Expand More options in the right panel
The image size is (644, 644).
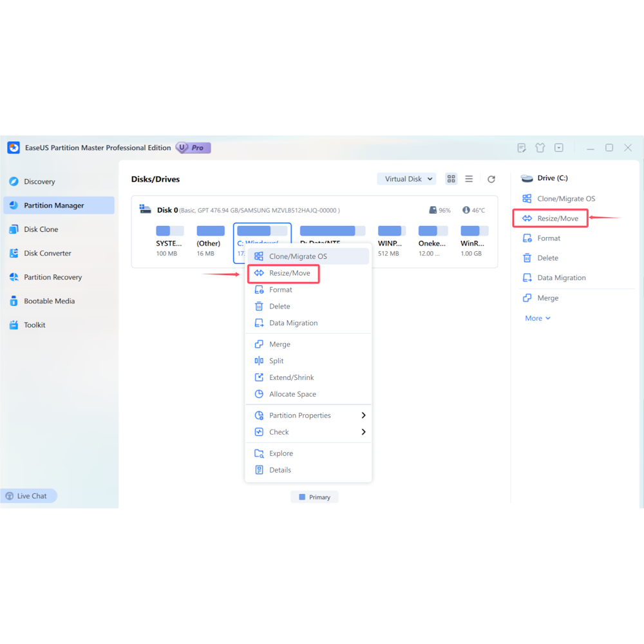pos(537,317)
